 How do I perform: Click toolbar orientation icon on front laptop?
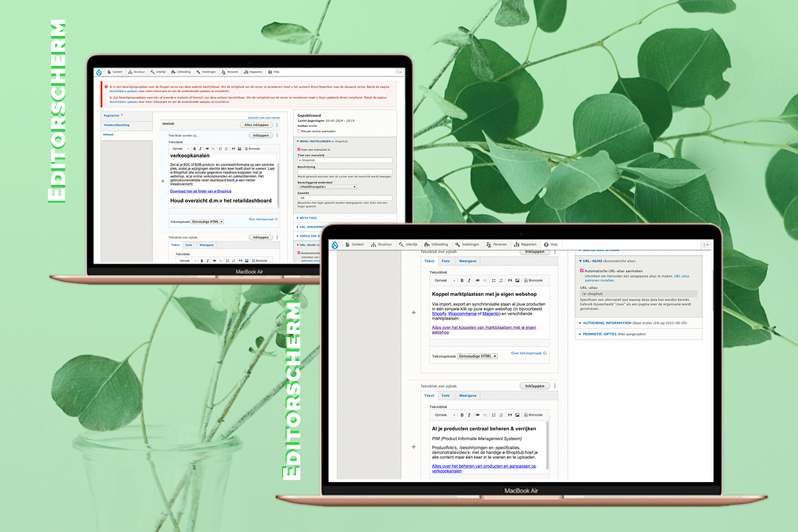(x=705, y=245)
